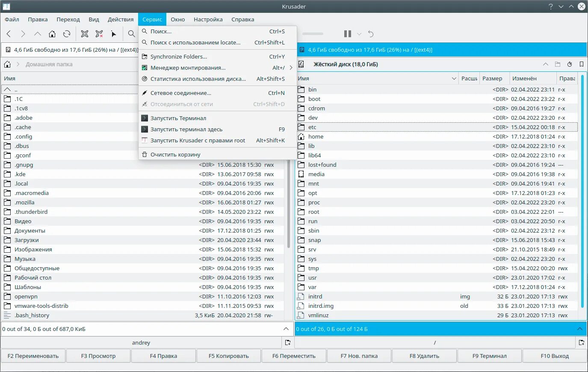This screenshot has width=588, height=372.
Task: Select Поиск... from Сервис menu
Action: click(218, 31)
